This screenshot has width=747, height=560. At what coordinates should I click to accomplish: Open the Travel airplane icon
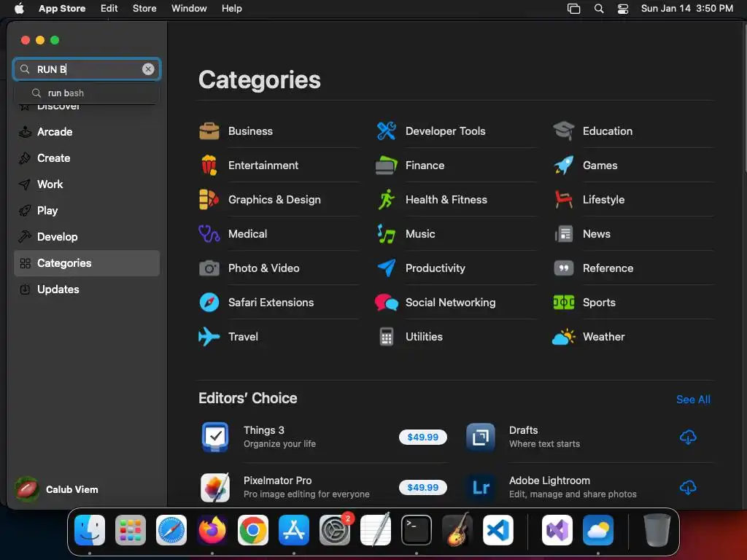tap(209, 337)
